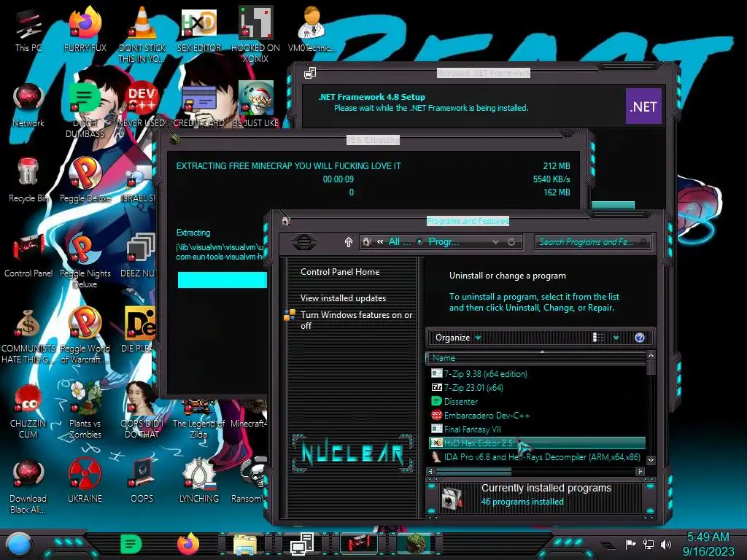This screenshot has height=560, width=747.
Task: Open the HxD SEX EDITOR shortcut
Action: [x=198, y=30]
